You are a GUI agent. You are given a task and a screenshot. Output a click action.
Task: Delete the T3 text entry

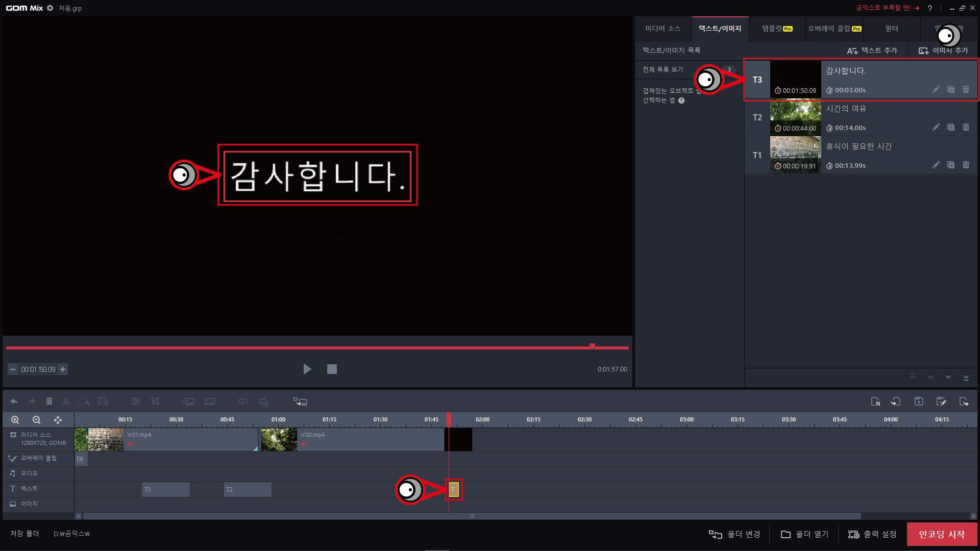tap(966, 89)
